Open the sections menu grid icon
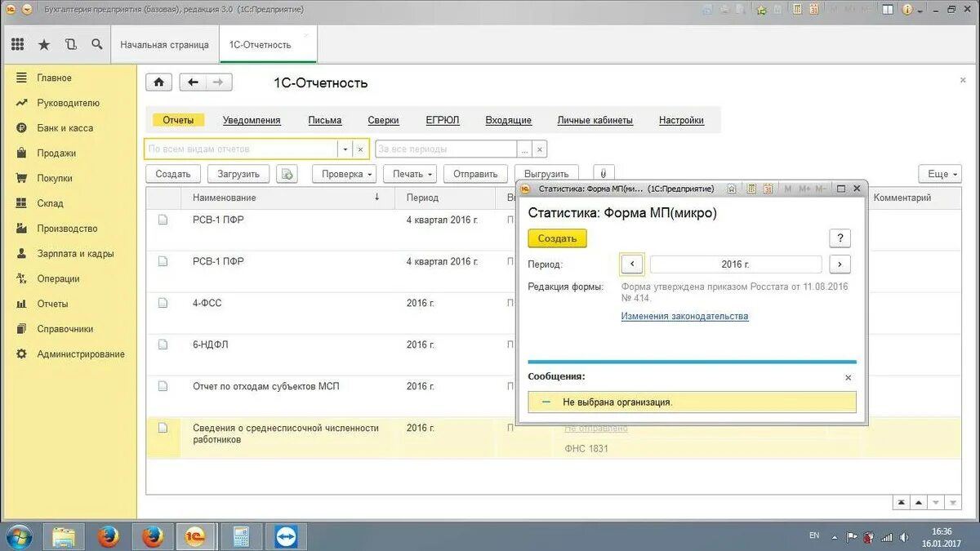 coord(18,45)
